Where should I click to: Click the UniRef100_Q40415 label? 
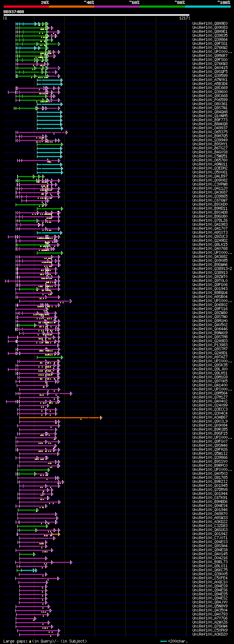click(210, 68)
